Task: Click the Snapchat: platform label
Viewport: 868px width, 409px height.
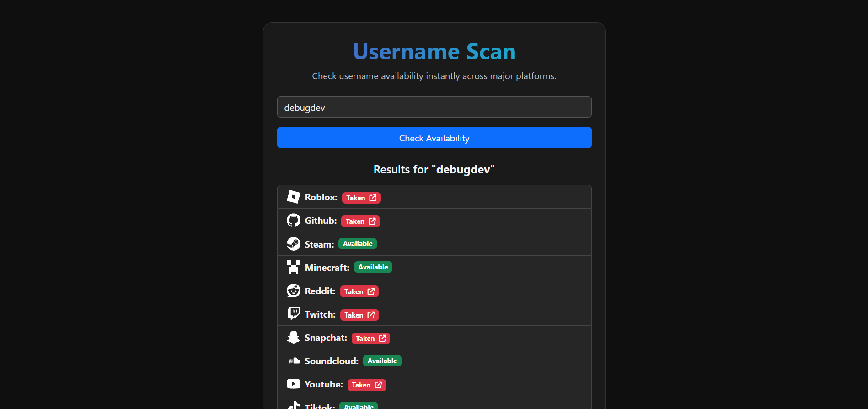Action: click(326, 338)
